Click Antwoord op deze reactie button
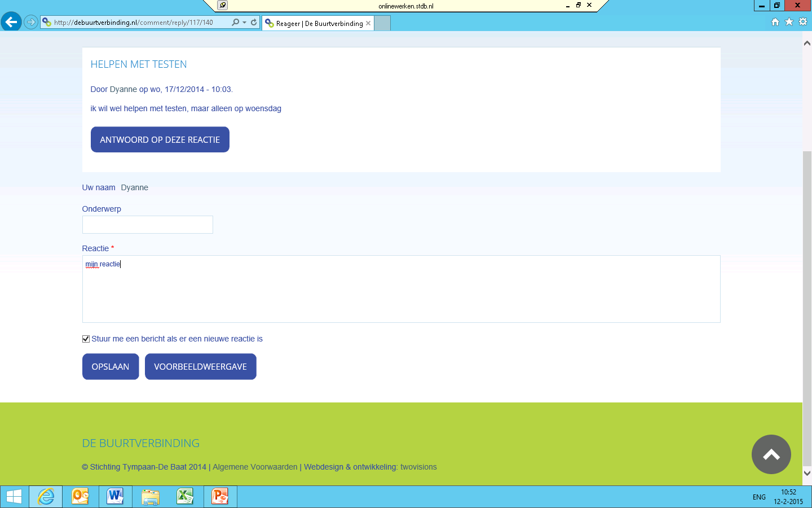Viewport: 812px width, 508px height. [x=160, y=139]
